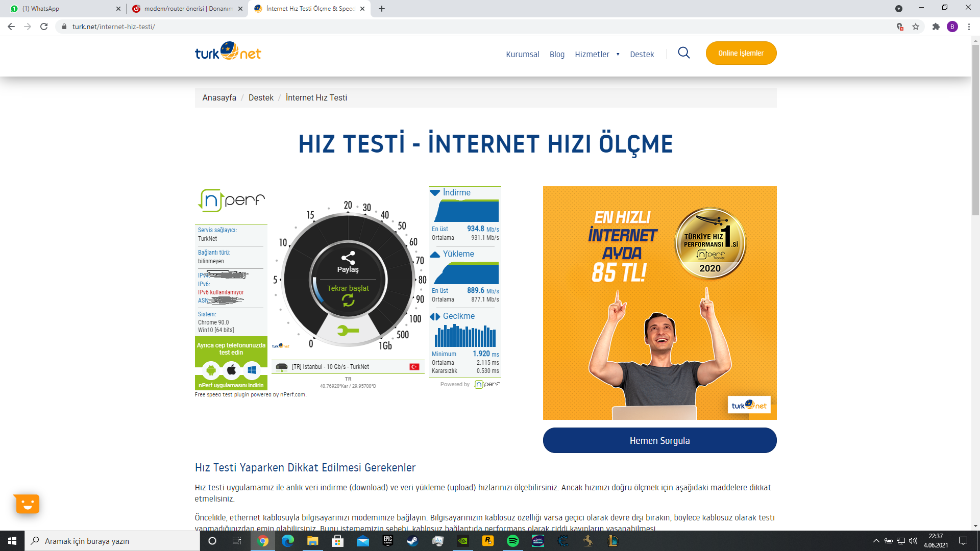Viewport: 980px width, 551px height.
Task: Open the Nvidia app on the taskbar
Action: point(463,541)
